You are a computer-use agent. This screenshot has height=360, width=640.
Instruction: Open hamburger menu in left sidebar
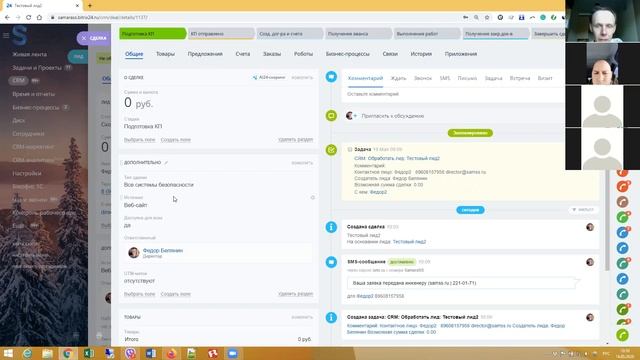click(6, 36)
